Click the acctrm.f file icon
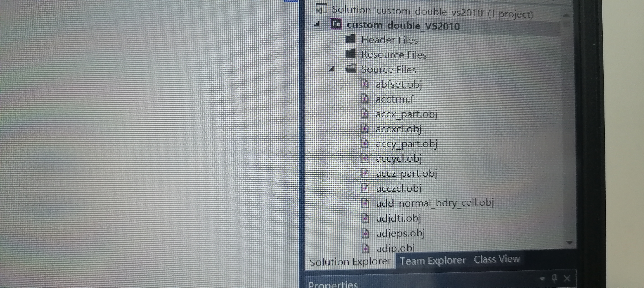644x288 pixels. 364,99
